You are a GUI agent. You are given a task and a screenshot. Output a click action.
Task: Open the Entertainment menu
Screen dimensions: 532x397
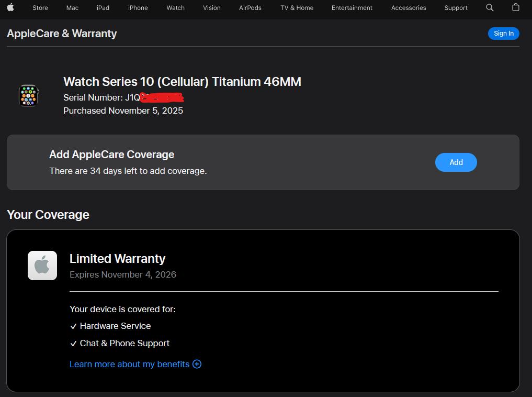(x=352, y=8)
